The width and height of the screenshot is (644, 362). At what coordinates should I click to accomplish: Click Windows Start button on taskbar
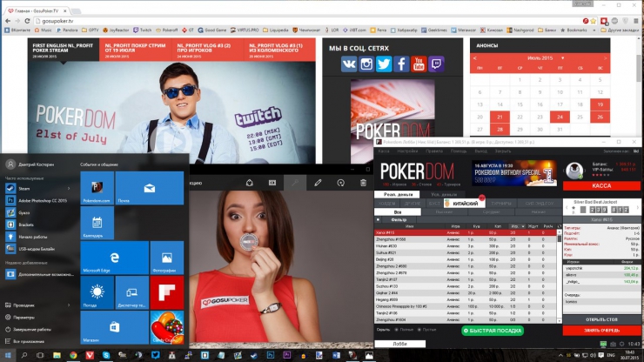8,355
